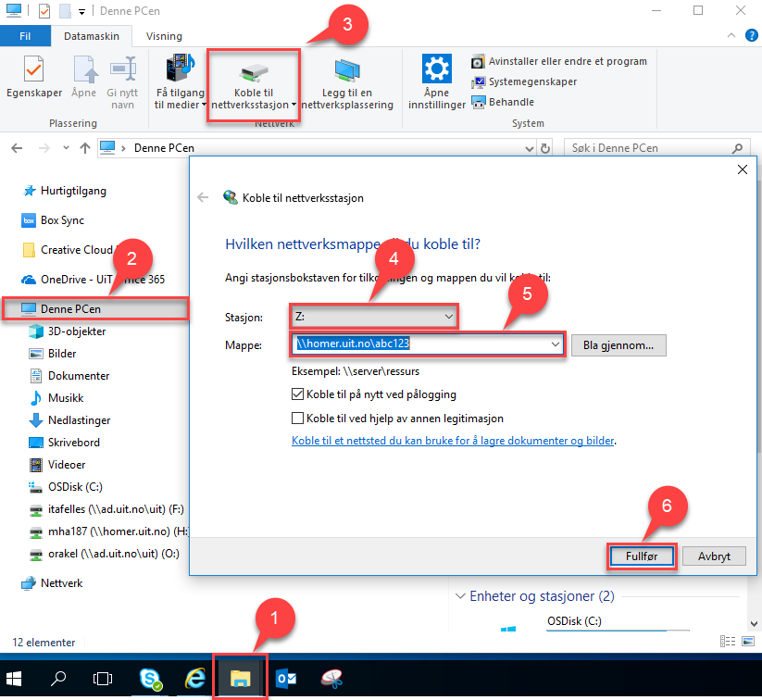This screenshot has height=700, width=762.
Task: Collapse the Enheter og stasjoner group
Action: tap(460, 596)
